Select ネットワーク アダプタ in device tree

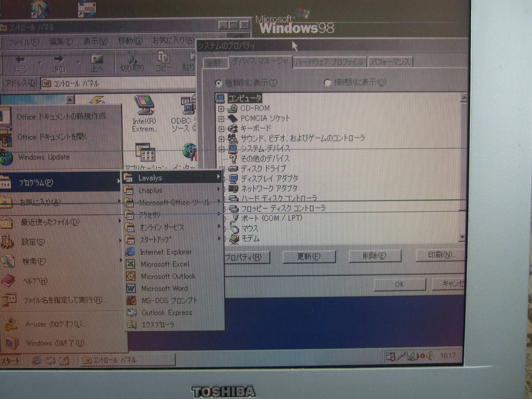point(269,188)
